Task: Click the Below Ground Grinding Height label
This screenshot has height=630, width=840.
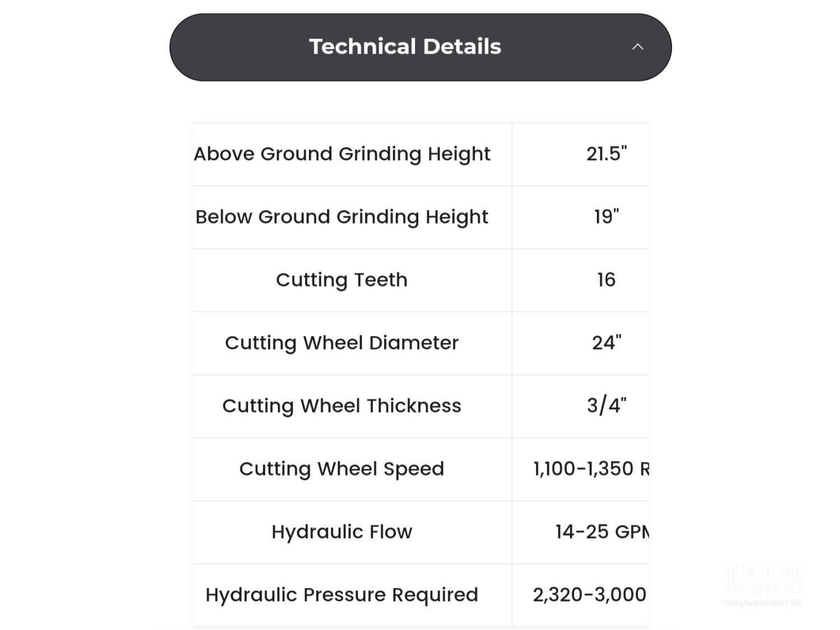Action: coord(342,217)
